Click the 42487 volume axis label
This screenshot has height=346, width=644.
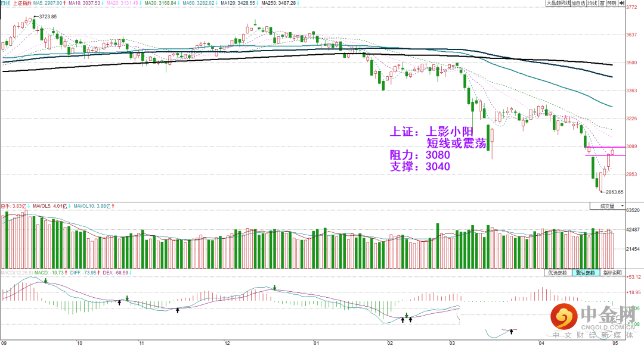pos(633,229)
